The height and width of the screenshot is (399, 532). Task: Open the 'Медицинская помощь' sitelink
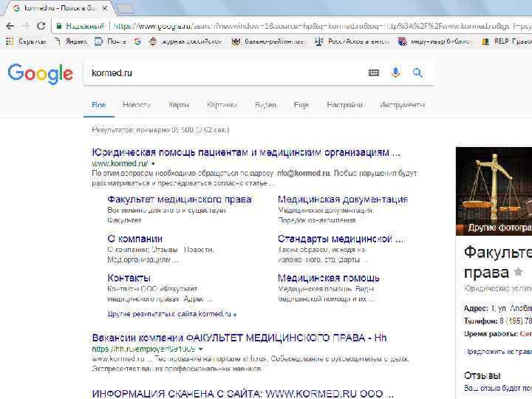(x=328, y=278)
